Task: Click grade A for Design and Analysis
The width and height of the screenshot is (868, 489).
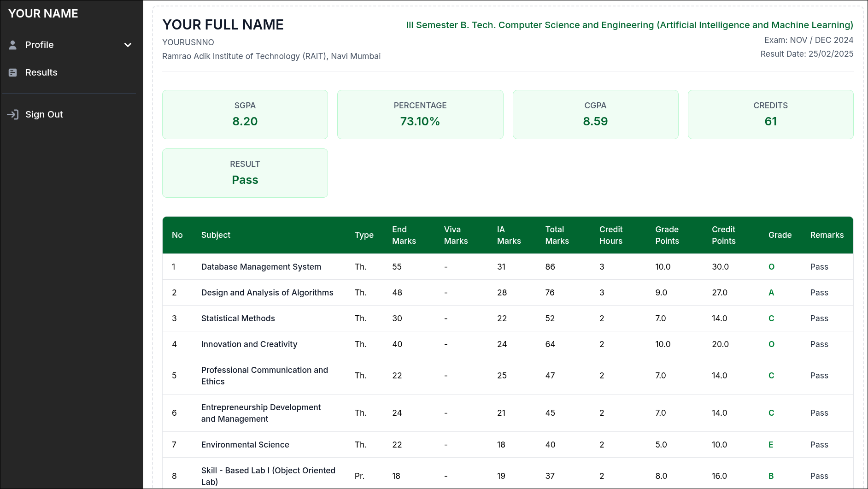Action: pyautogui.click(x=771, y=293)
